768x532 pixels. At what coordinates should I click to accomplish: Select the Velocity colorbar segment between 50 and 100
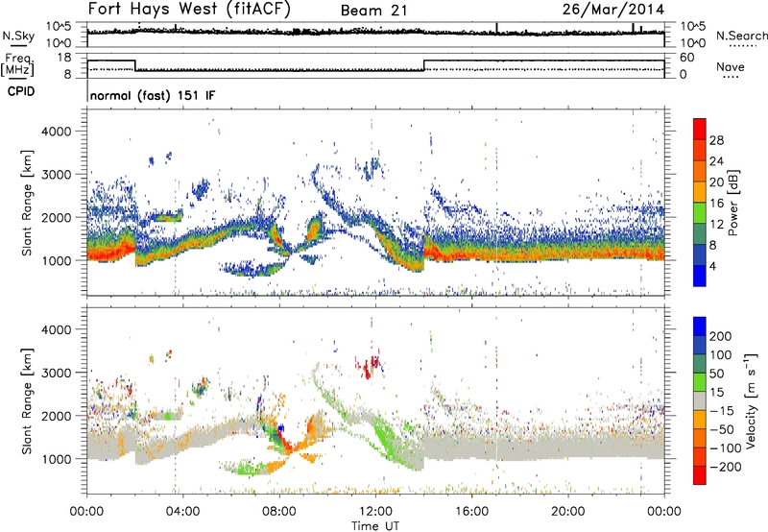(x=700, y=364)
